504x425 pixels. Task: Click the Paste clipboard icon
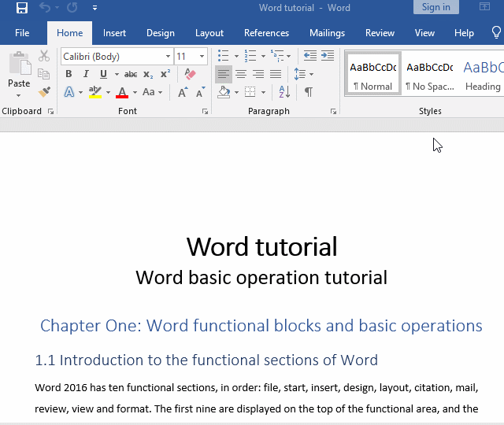[19, 63]
